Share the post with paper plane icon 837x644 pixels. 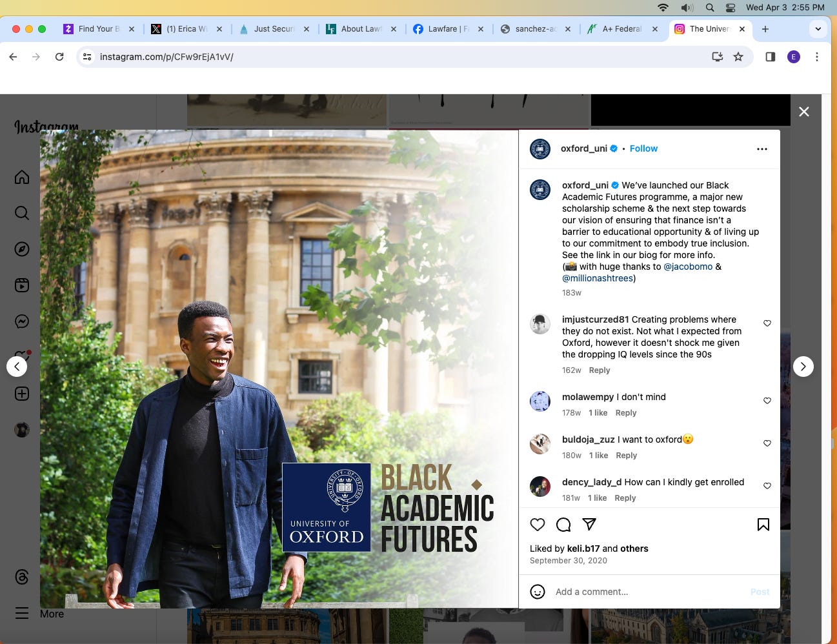[x=589, y=524]
